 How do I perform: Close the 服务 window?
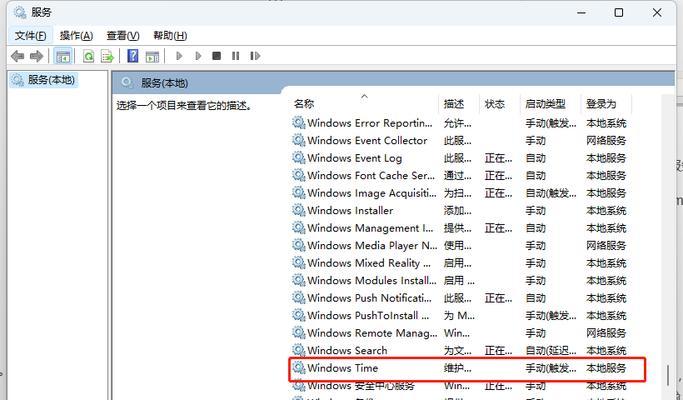point(657,13)
